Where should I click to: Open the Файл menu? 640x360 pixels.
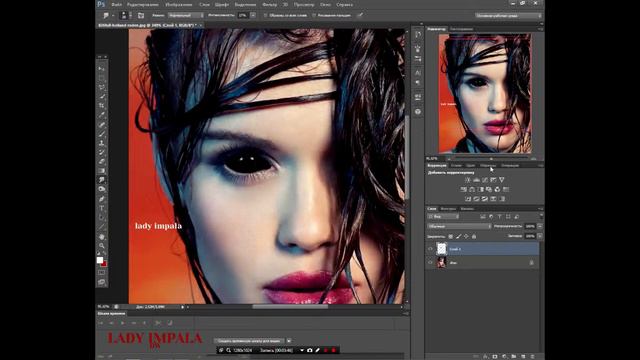coord(116,4)
